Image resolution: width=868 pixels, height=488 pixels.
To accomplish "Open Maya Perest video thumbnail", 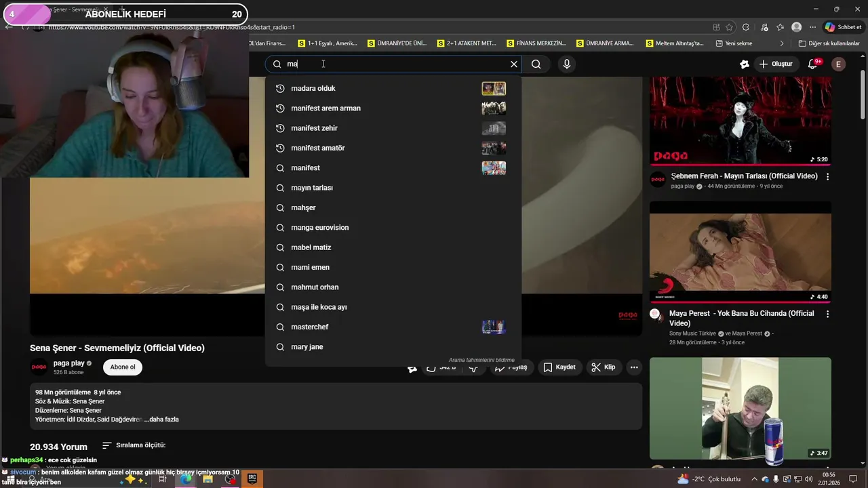I will click(x=741, y=252).
